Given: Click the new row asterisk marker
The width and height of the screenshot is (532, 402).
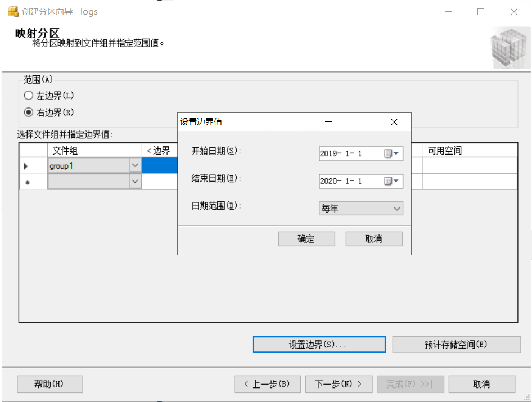Looking at the screenshot, I should (x=28, y=183).
